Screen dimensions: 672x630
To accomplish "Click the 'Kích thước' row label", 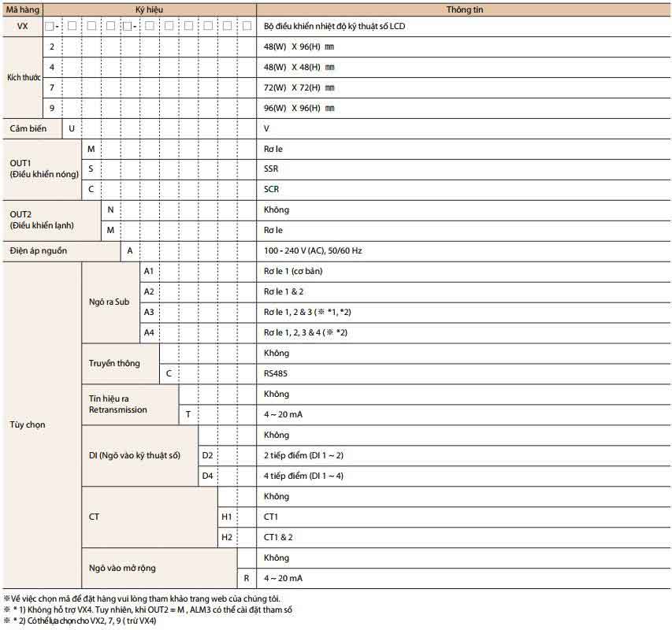I will (24, 77).
